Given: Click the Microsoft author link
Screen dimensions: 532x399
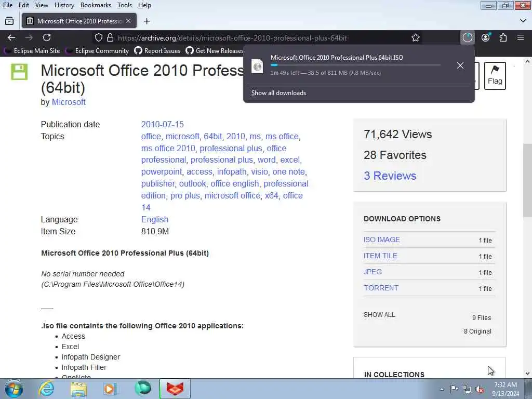Looking at the screenshot, I should pyautogui.click(x=69, y=102).
